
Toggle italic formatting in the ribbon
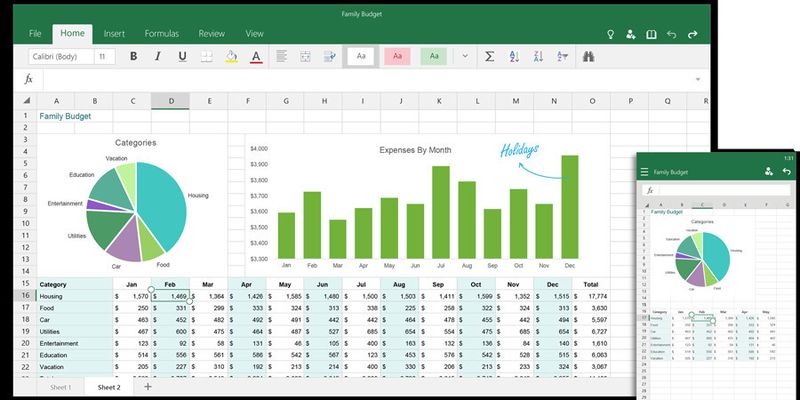158,57
